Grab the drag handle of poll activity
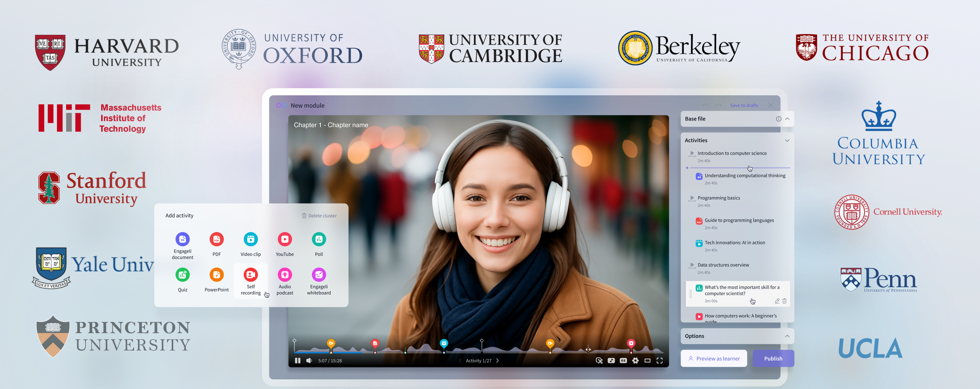 (691, 294)
